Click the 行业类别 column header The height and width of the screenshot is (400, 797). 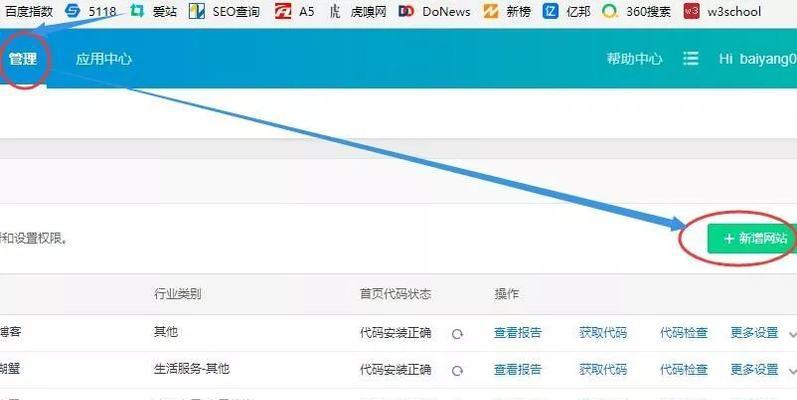point(177,294)
